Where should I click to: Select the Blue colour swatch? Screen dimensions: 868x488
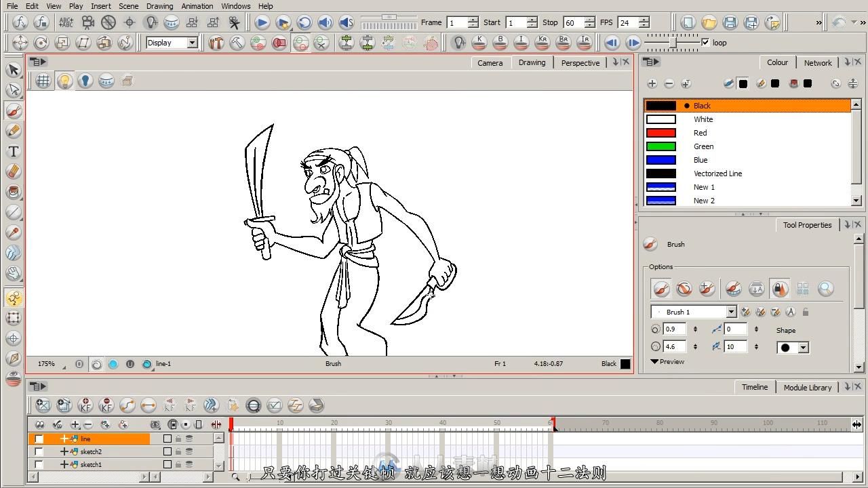pyautogui.click(x=660, y=160)
